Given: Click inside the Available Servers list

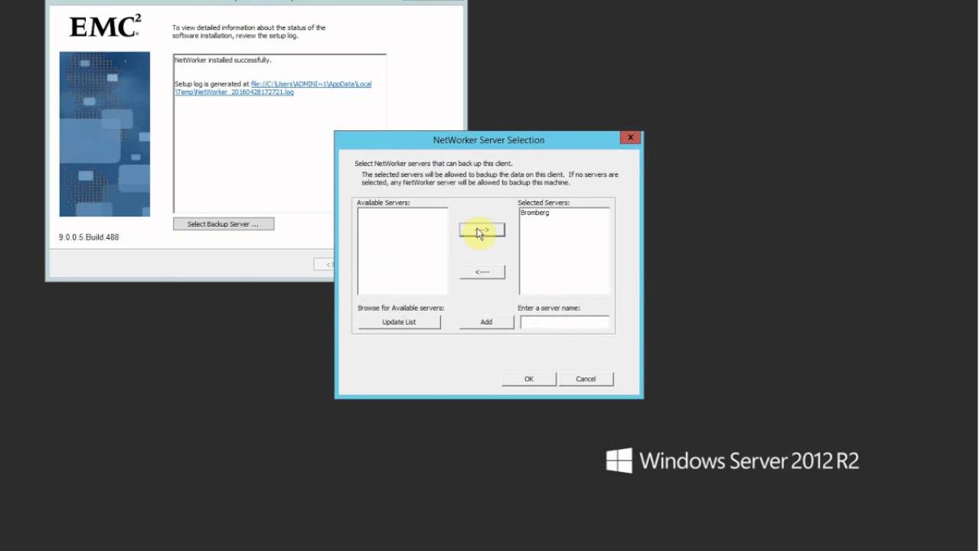Looking at the screenshot, I should [403, 251].
